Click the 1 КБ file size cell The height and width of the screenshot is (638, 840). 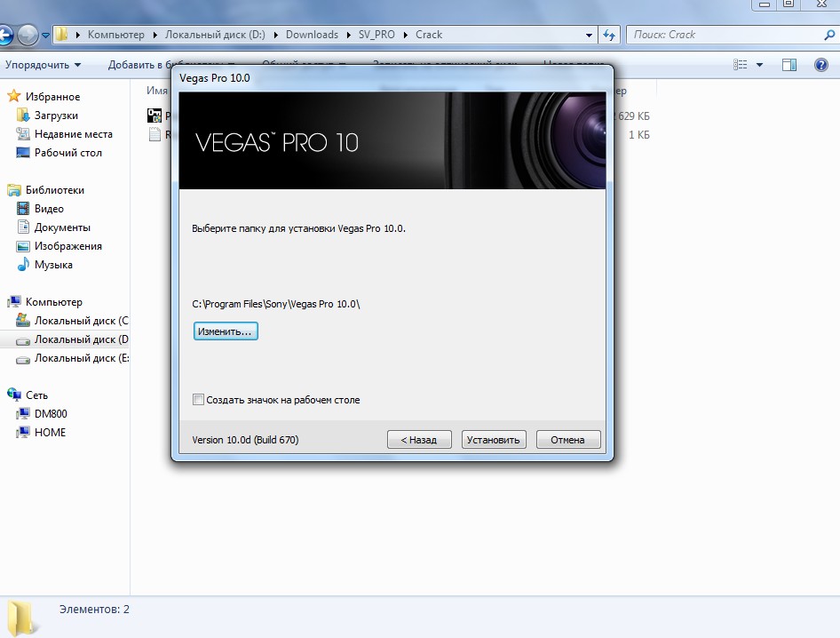(639, 134)
